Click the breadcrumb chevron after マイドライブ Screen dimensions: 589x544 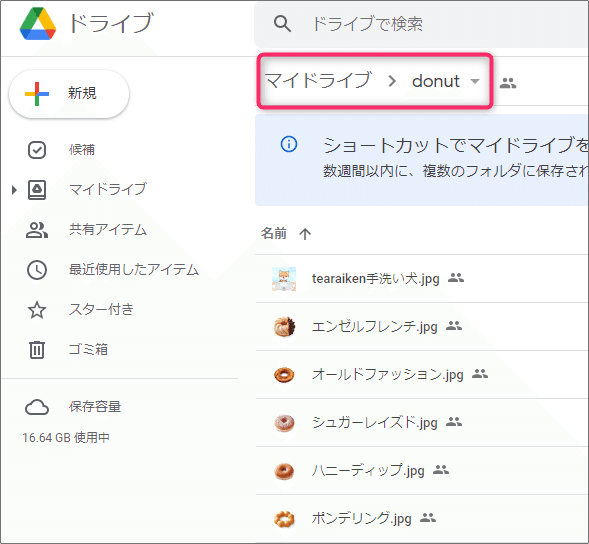click(392, 81)
